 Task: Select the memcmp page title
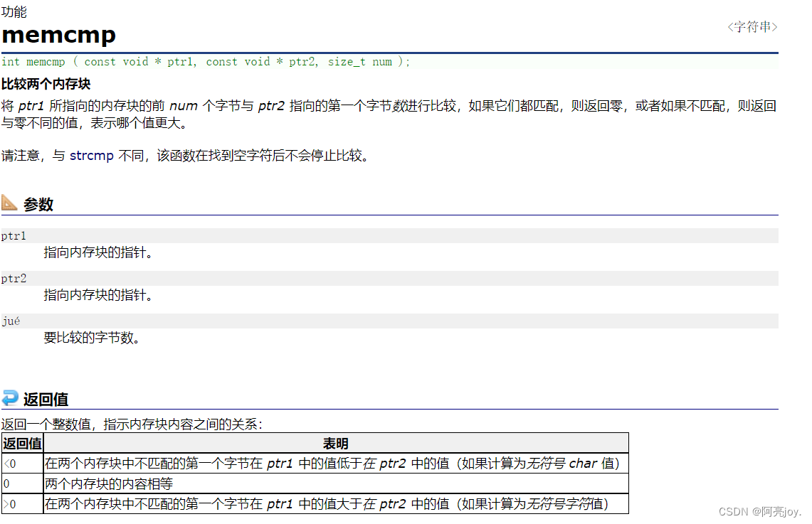(x=58, y=35)
